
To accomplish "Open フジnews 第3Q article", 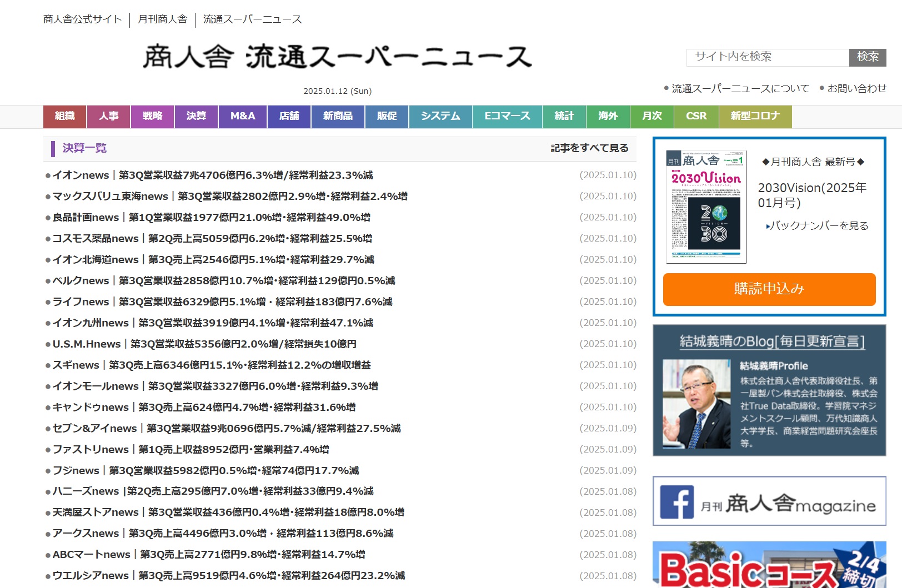I will [206, 471].
